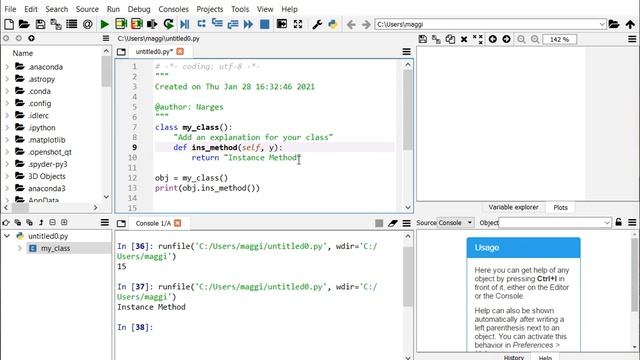Click the @ symbol finder icon

(87, 24)
